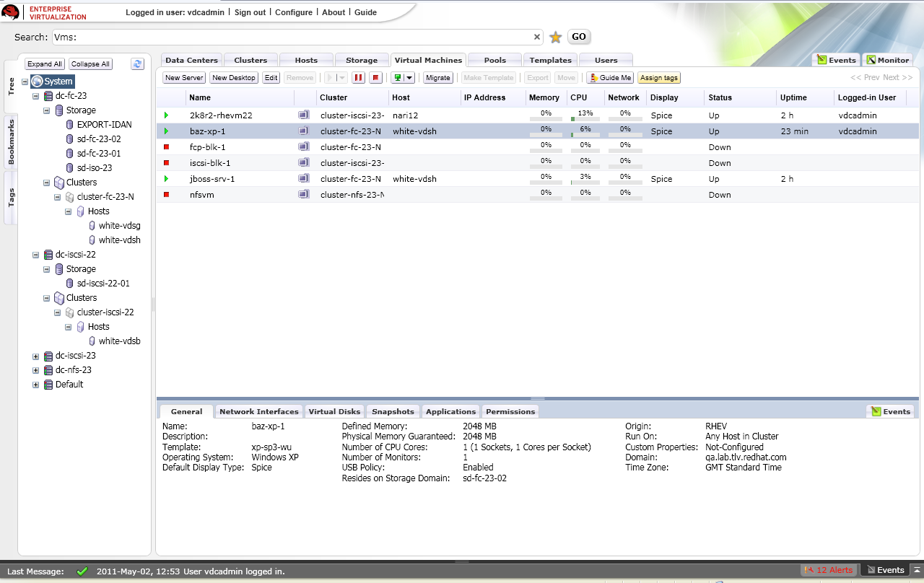Switch to the Hosts tab
This screenshot has width=924, height=583.
pyautogui.click(x=306, y=61)
